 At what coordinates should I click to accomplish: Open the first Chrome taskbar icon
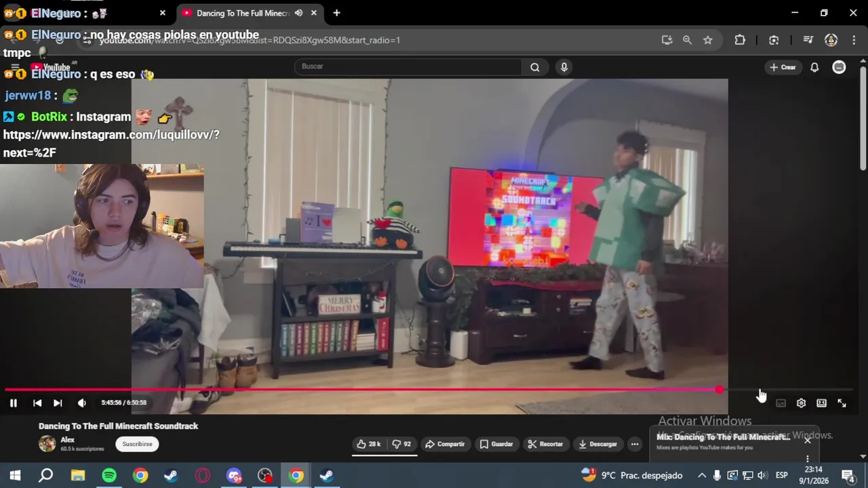140,475
